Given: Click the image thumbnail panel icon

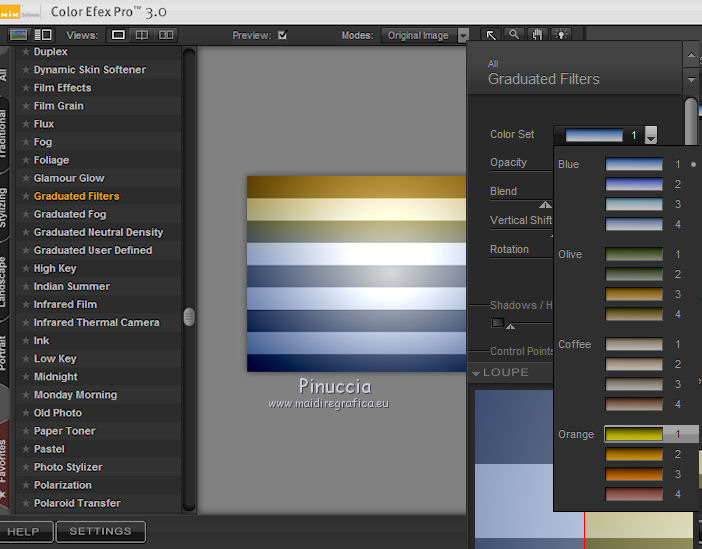Looking at the screenshot, I should pyautogui.click(x=19, y=35).
